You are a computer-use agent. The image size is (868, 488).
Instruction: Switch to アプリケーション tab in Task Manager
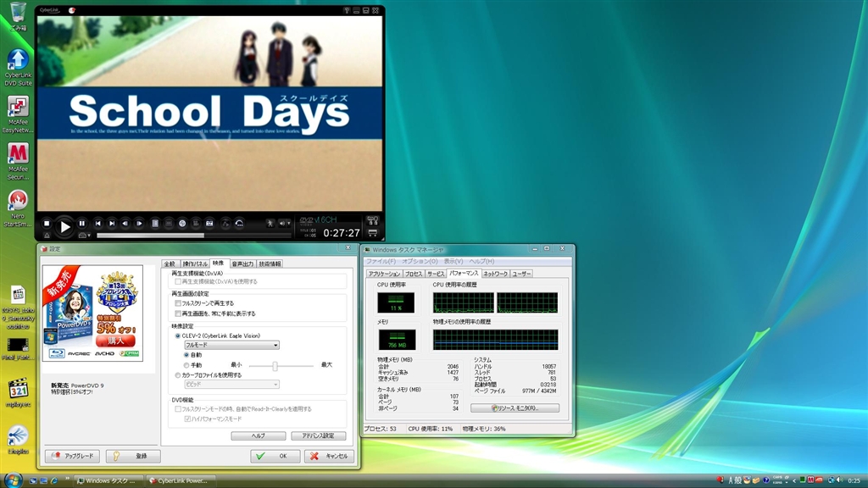click(x=384, y=274)
